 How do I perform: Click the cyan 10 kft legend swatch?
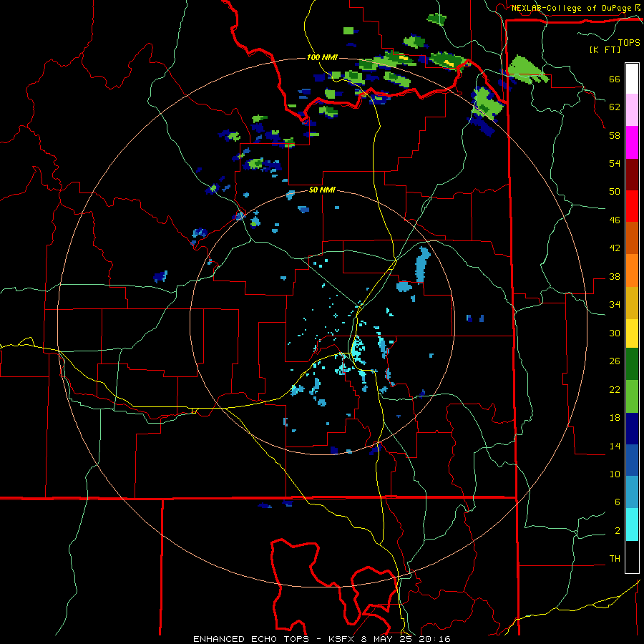[632, 525]
